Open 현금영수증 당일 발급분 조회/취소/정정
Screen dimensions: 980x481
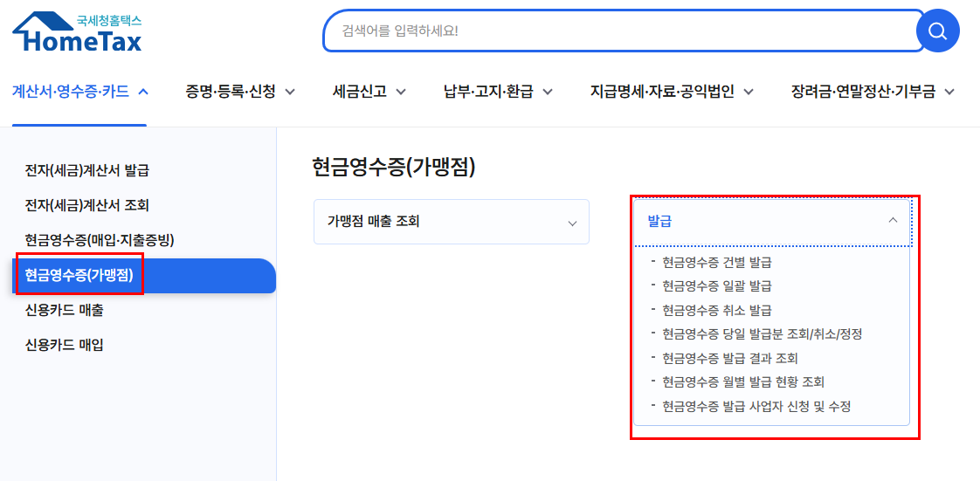(762, 334)
